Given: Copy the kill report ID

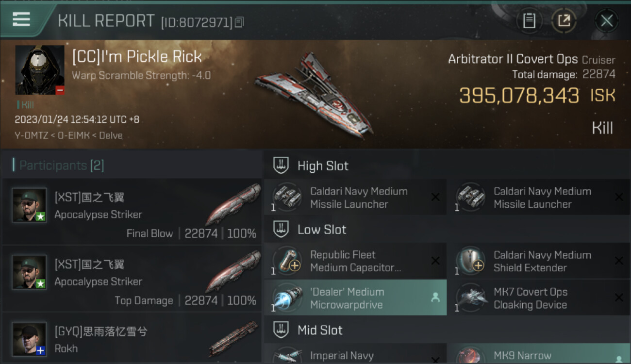Looking at the screenshot, I should point(239,22).
